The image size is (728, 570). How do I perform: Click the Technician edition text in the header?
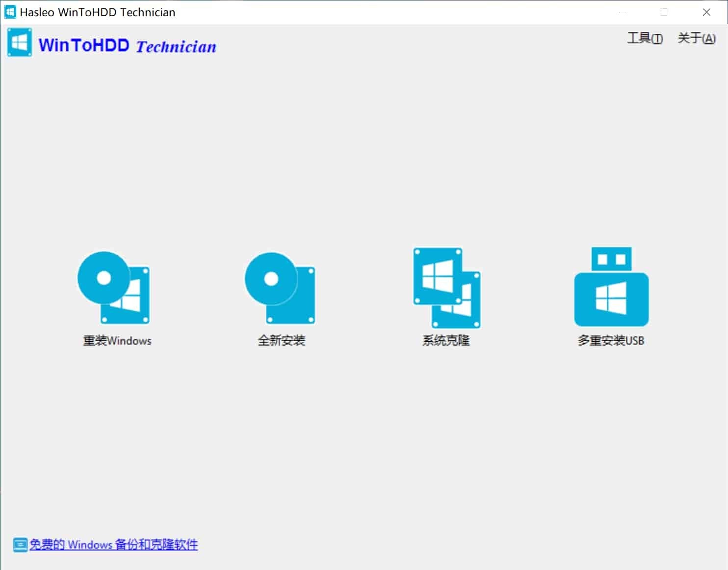(176, 46)
